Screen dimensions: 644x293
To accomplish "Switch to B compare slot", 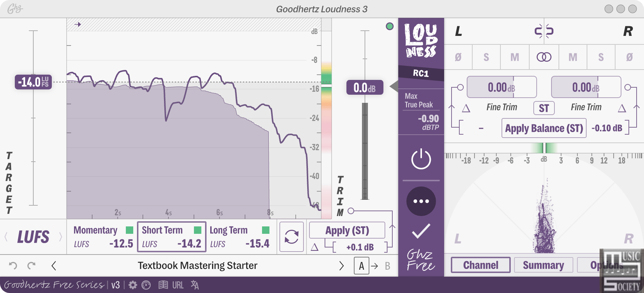I will [388, 266].
